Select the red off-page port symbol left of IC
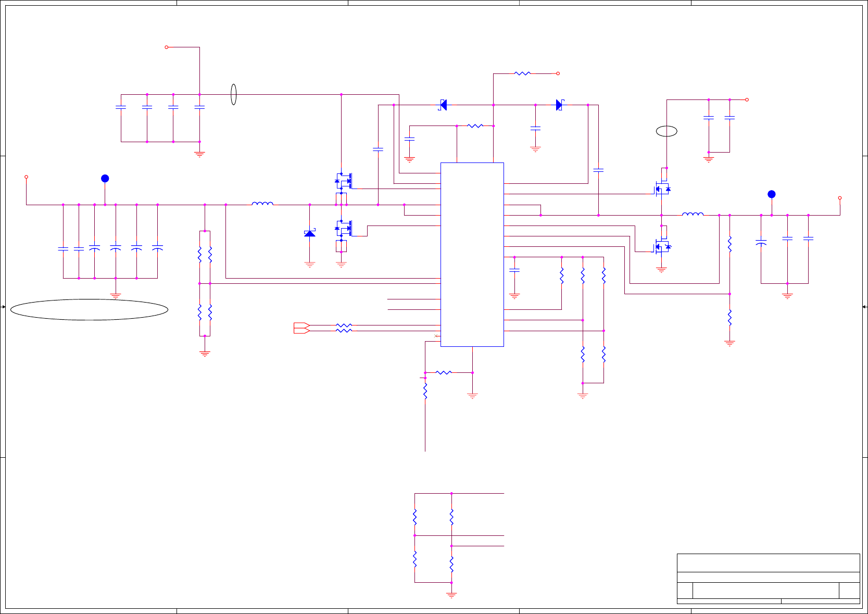This screenshot has height=614, width=868. [302, 328]
